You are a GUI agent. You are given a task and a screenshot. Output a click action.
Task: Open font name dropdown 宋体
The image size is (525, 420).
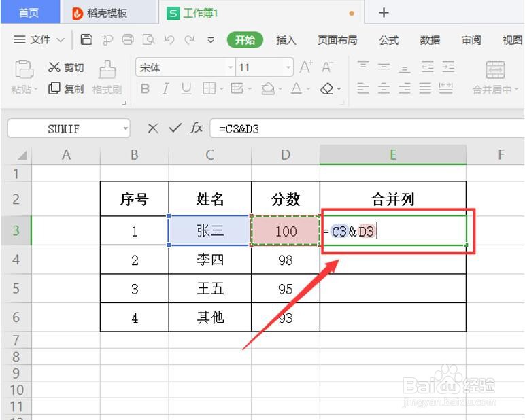(231, 67)
